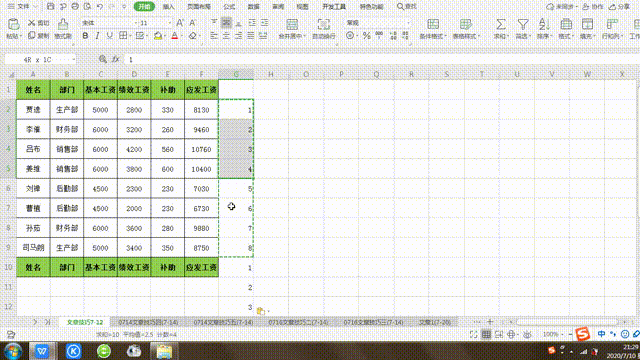Click the percent style icon

click(x=367, y=36)
